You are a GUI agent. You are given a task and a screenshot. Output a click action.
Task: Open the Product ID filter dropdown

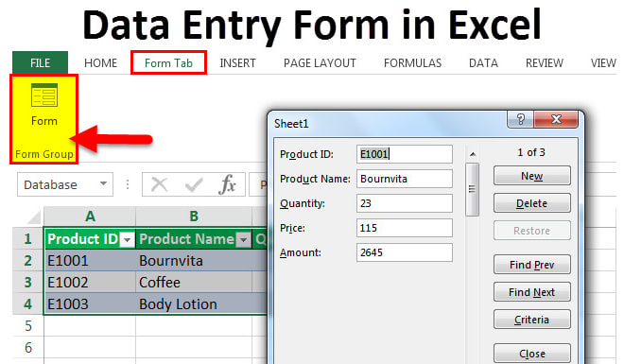[128, 240]
